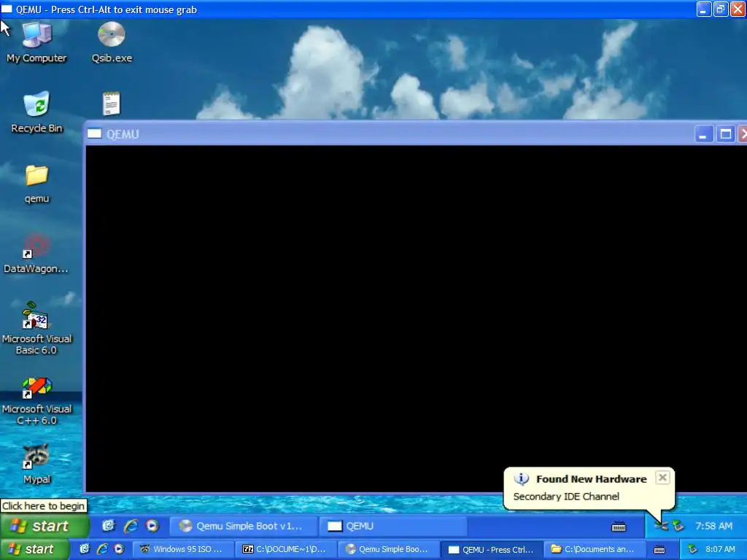Viewport: 747px width, 560px height.
Task: Show Desktop icon in inner quick launch
Action: coord(109,526)
